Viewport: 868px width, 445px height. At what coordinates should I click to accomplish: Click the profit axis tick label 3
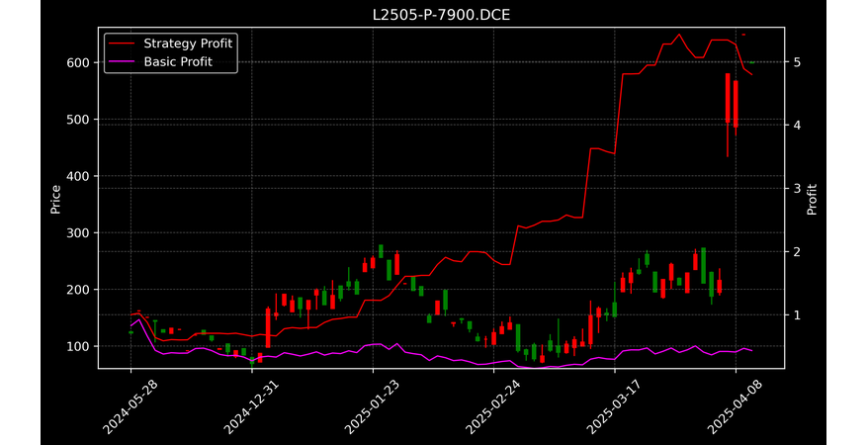796,188
